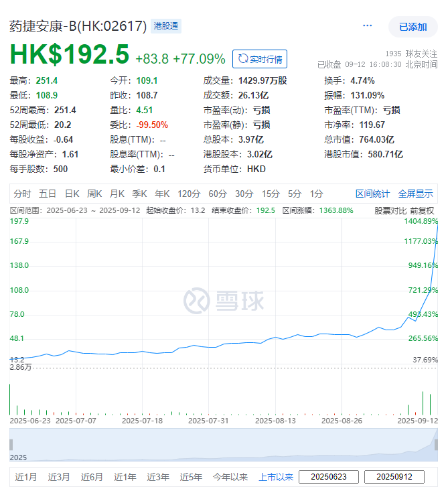The width and height of the screenshot is (448, 491).
Task: Open the 30分 chart tab
Action: (x=244, y=194)
